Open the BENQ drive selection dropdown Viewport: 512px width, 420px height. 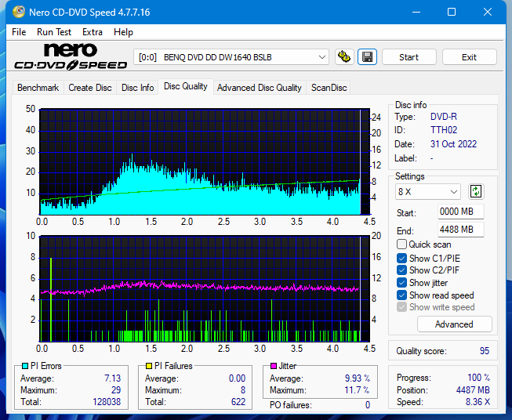pos(231,57)
